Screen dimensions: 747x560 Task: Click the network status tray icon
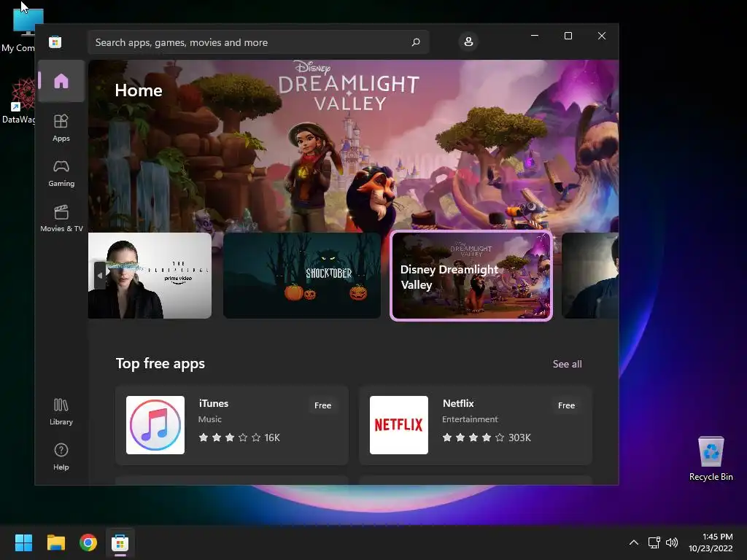click(x=654, y=542)
